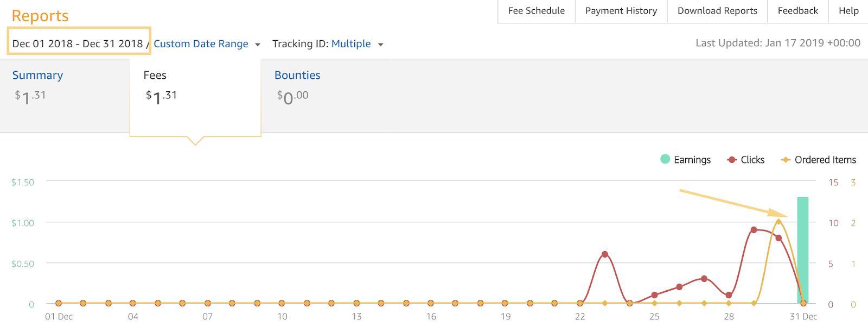
Task: Open the Payment History tab
Action: click(x=621, y=11)
